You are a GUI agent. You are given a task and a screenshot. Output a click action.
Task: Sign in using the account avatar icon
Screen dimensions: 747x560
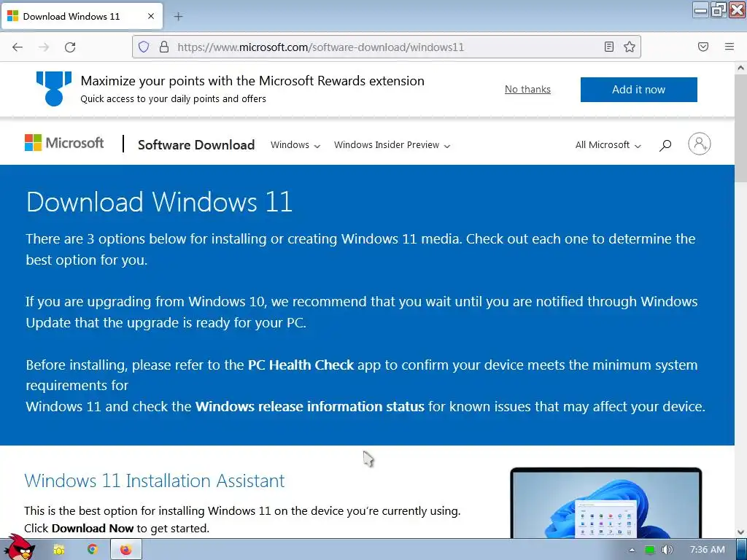coord(699,144)
